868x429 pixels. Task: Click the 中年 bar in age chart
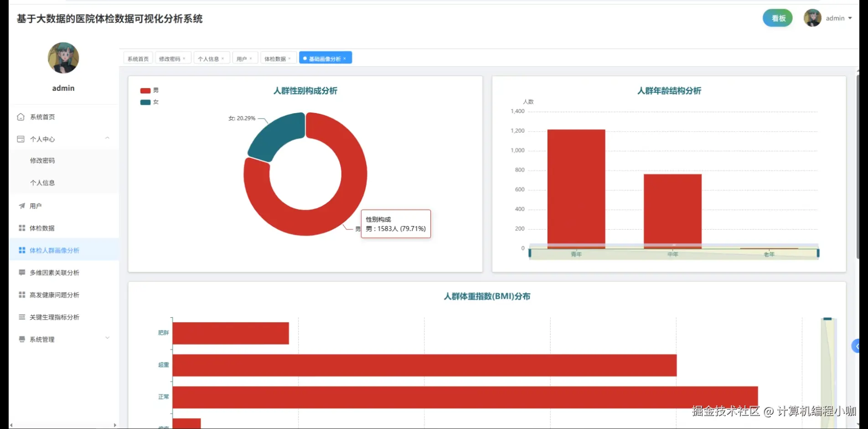click(672, 211)
